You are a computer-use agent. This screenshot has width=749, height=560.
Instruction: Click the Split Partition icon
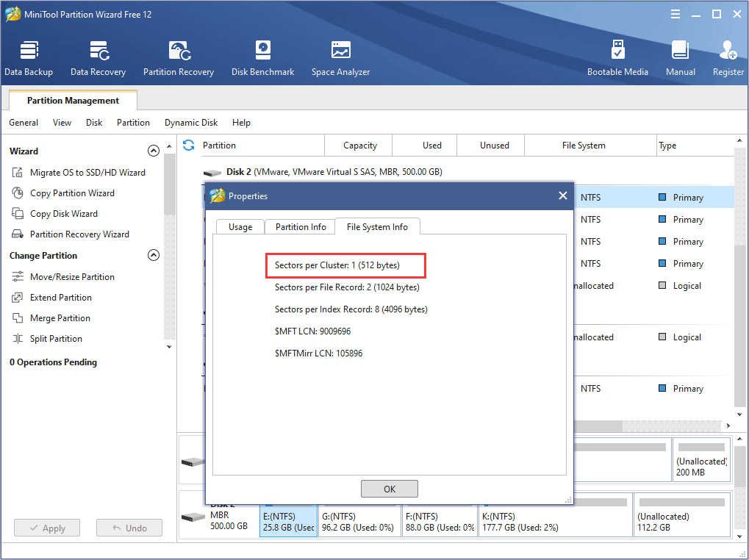(18, 339)
